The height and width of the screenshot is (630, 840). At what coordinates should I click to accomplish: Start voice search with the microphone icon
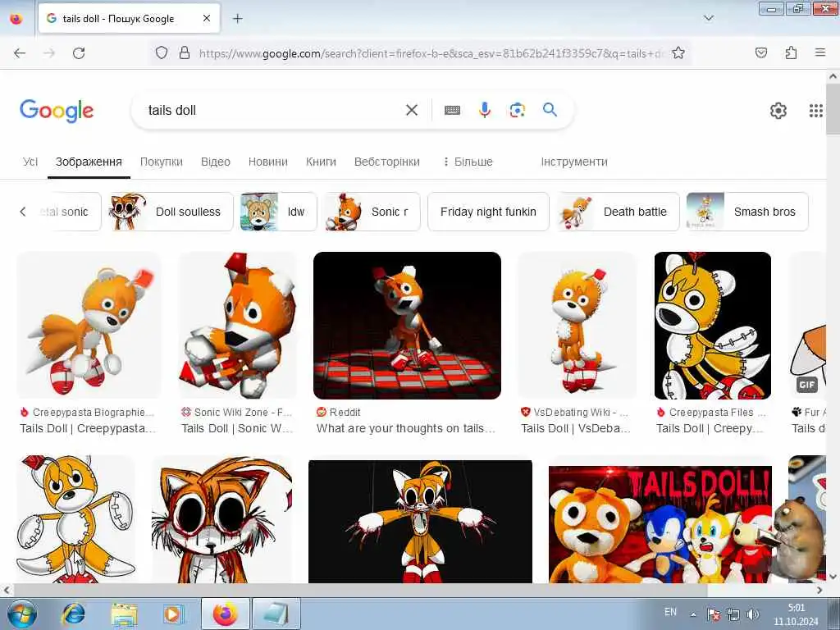485,110
